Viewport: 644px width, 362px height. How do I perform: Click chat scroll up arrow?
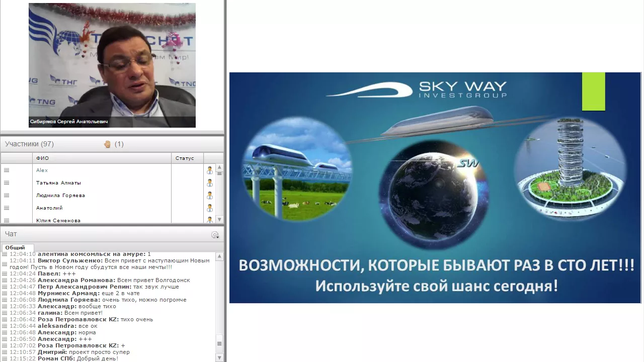pos(219,256)
